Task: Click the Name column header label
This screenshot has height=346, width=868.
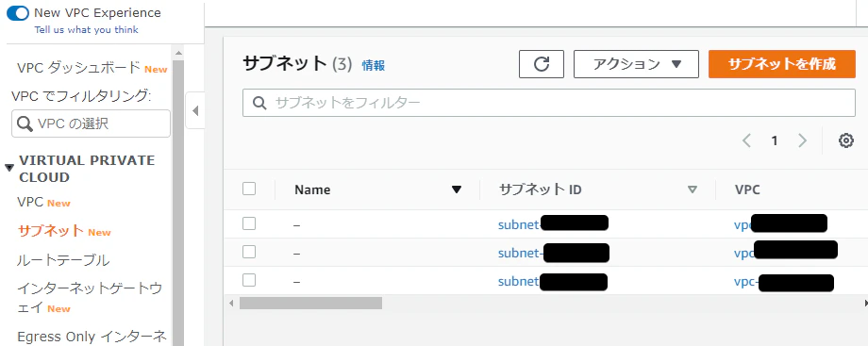Action: (312, 189)
